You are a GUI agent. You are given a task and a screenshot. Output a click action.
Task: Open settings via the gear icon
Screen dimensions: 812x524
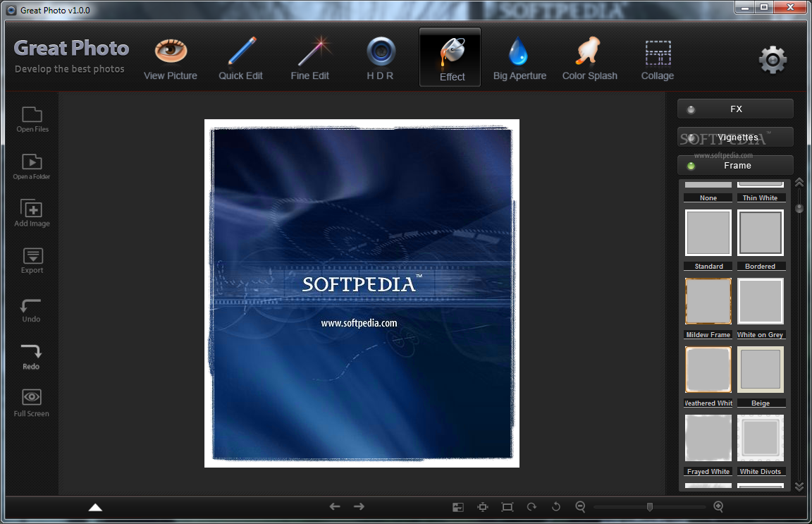(773, 60)
